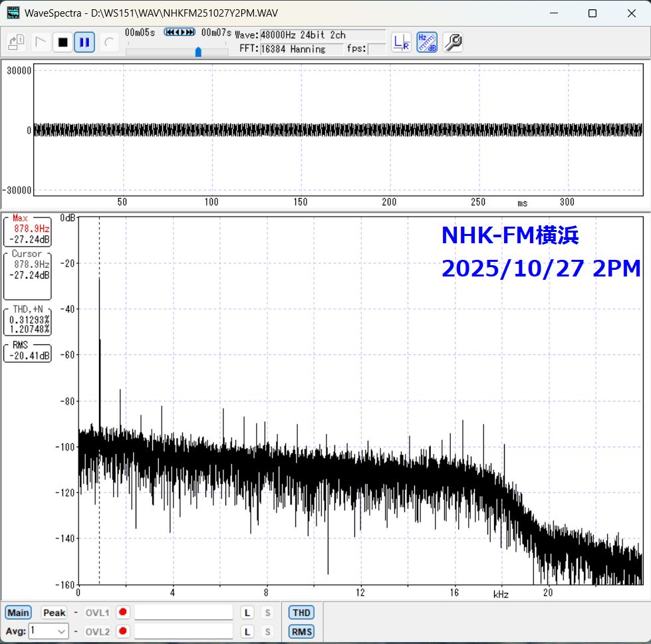Toggle the Main spectrum display
The width and height of the screenshot is (651, 644).
click(x=19, y=612)
